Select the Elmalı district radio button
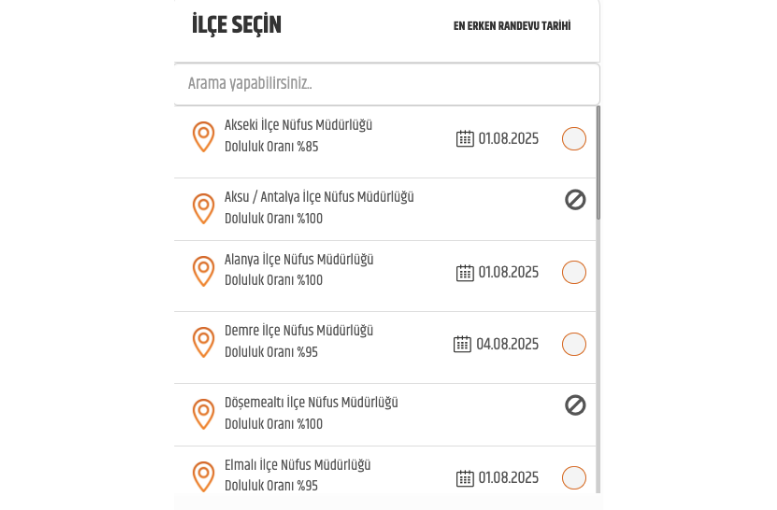The image size is (777, 510). point(574,478)
